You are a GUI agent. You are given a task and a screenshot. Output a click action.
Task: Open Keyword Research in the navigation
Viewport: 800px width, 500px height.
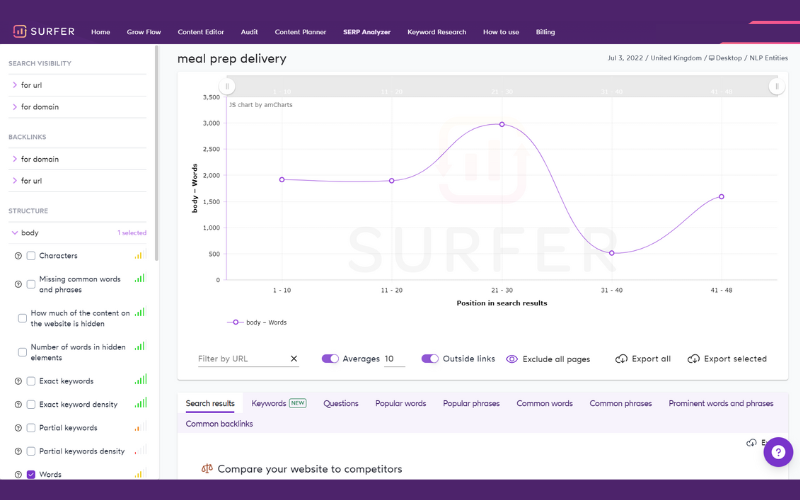[x=437, y=32]
